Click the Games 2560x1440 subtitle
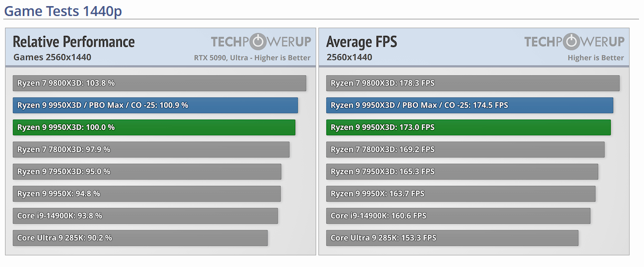Screen dimensions: 644x267 [x=52, y=57]
